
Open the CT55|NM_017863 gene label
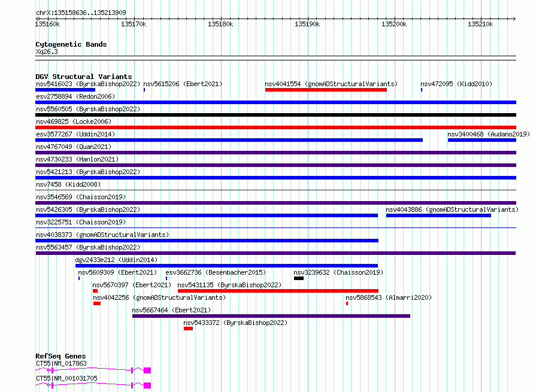[x=61, y=363]
